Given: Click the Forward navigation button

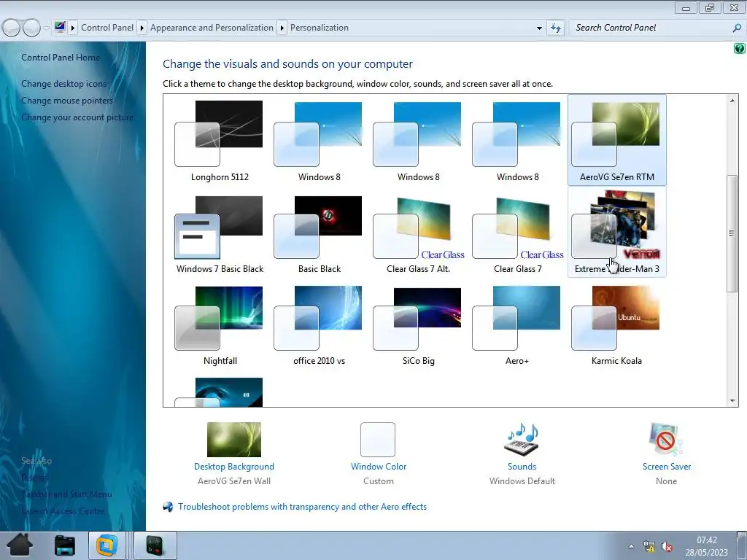Looking at the screenshot, I should (x=32, y=28).
